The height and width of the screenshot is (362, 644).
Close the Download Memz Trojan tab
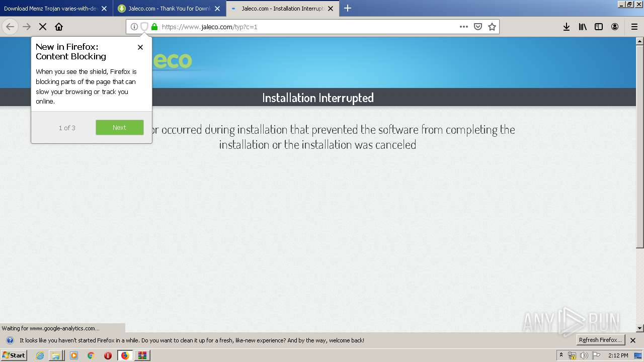104,9
